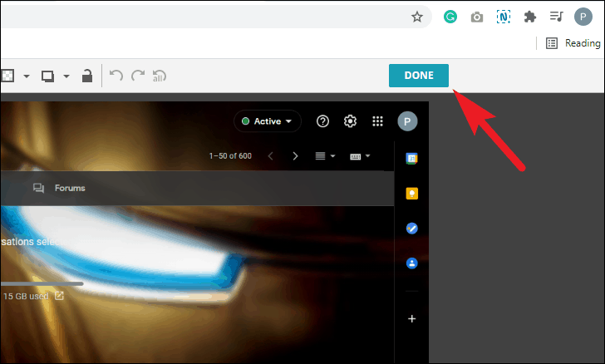Image resolution: width=605 pixels, height=364 pixels.
Task: Undo all edits
Action: [x=160, y=76]
